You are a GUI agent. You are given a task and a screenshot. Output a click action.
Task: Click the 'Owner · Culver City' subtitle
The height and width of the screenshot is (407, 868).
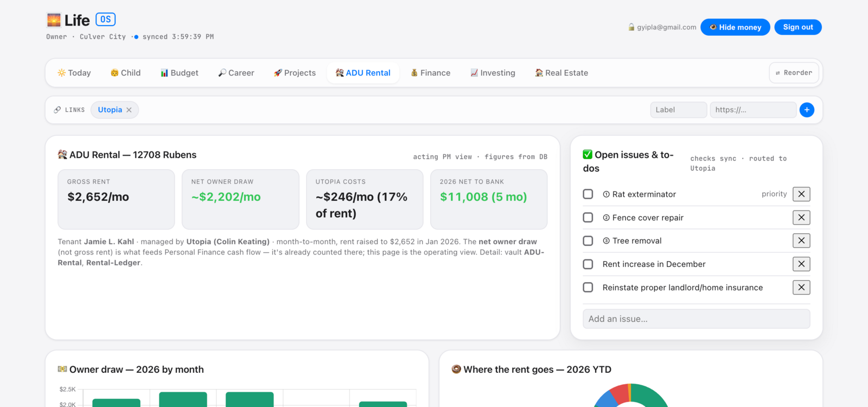click(x=86, y=37)
